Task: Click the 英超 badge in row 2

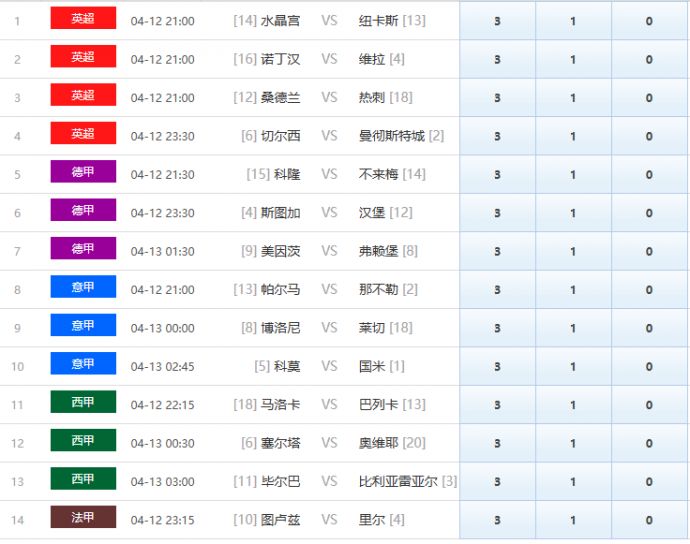Action: (x=83, y=56)
